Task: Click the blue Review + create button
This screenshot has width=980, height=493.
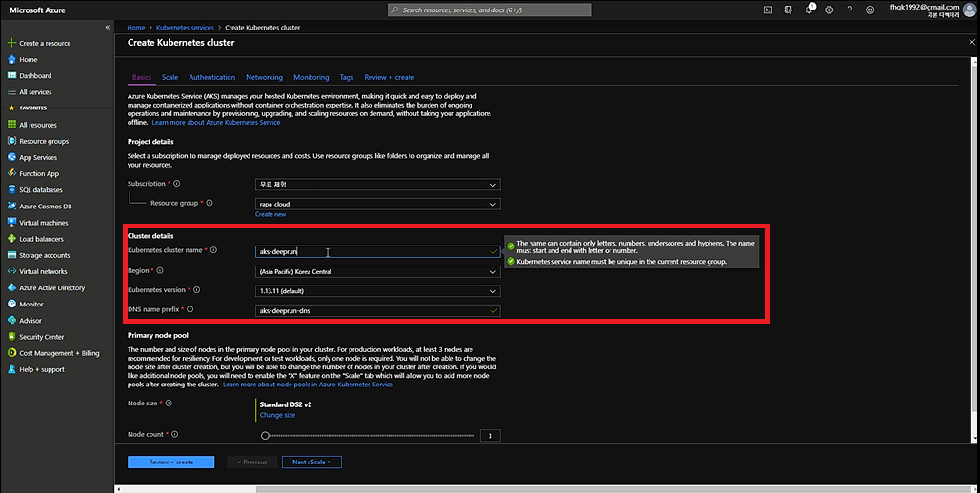Action: pos(171,462)
